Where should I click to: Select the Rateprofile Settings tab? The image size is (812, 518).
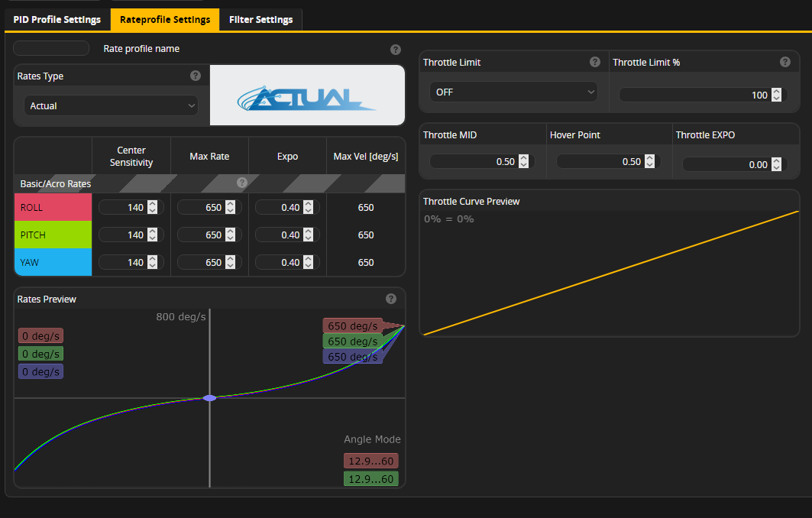tap(165, 19)
